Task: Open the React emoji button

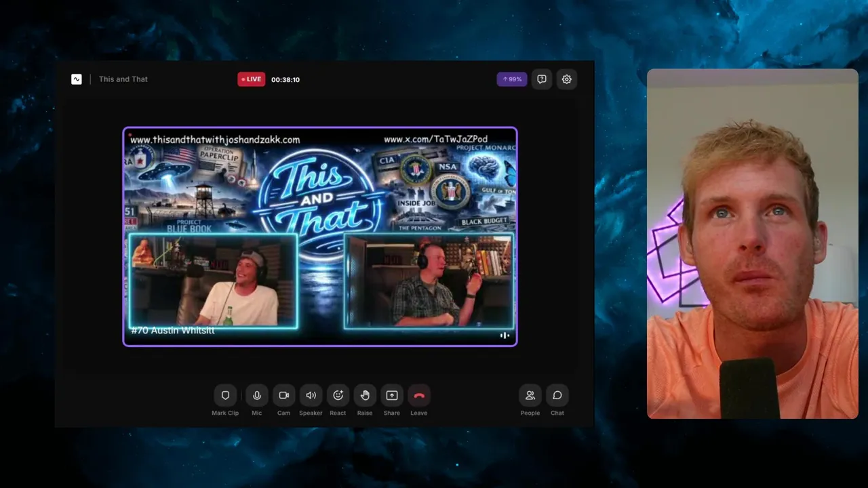Action: 338,395
